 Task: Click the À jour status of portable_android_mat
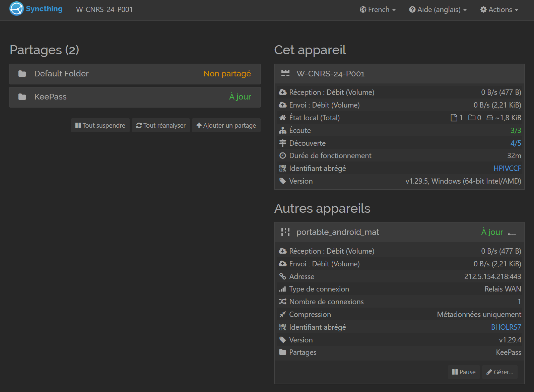click(492, 232)
